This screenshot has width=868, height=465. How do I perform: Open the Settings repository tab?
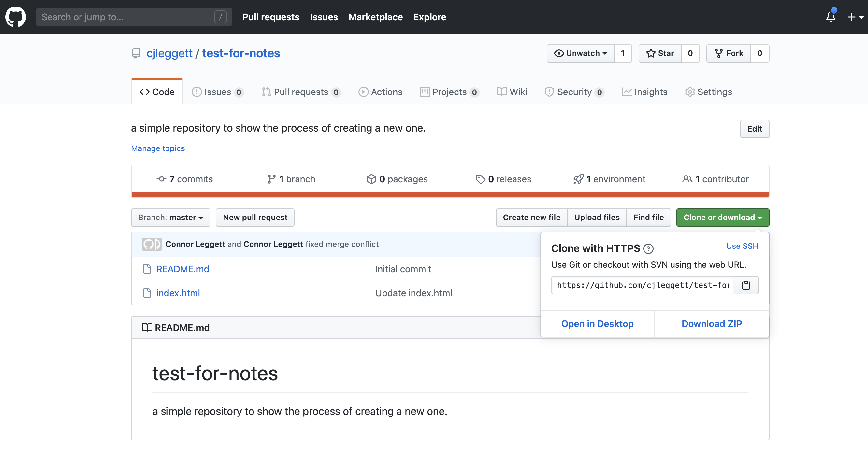pyautogui.click(x=708, y=92)
